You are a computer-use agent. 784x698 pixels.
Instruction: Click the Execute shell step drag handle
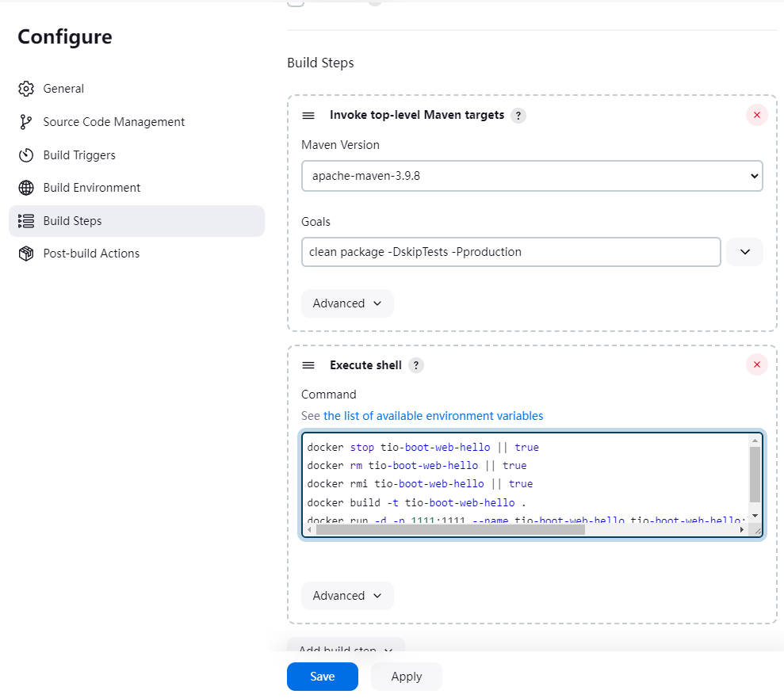(x=308, y=365)
